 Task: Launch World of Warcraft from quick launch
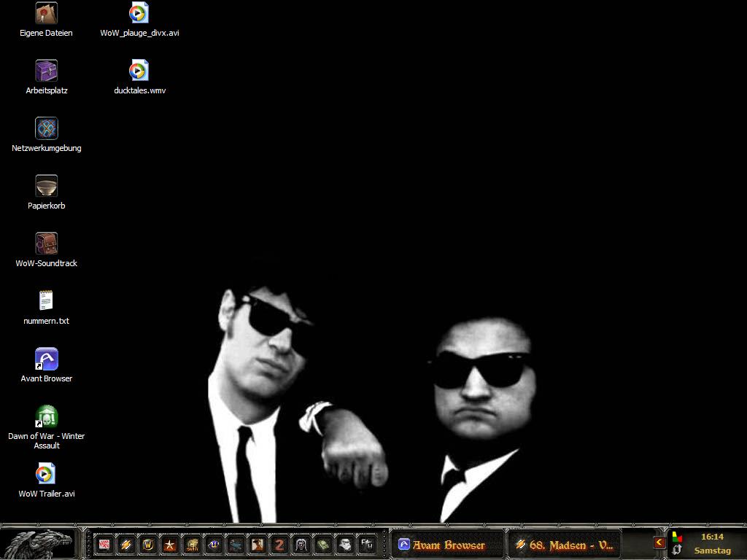148,544
